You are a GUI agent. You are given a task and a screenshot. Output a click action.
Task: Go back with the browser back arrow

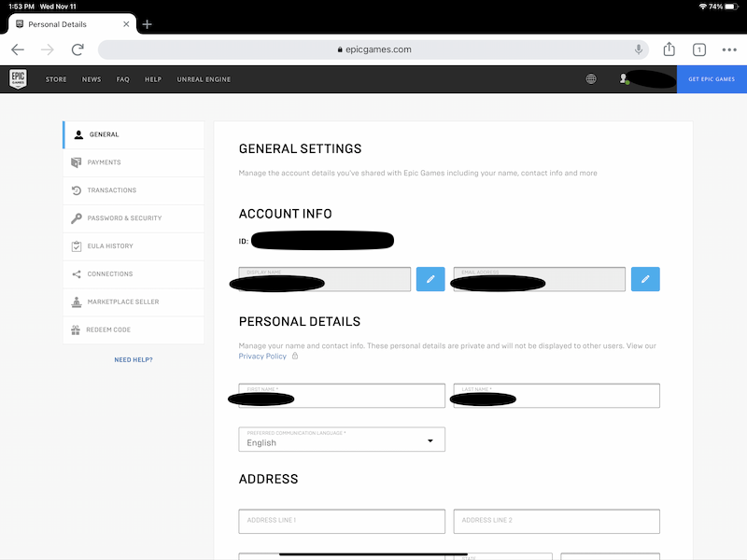(x=18, y=49)
